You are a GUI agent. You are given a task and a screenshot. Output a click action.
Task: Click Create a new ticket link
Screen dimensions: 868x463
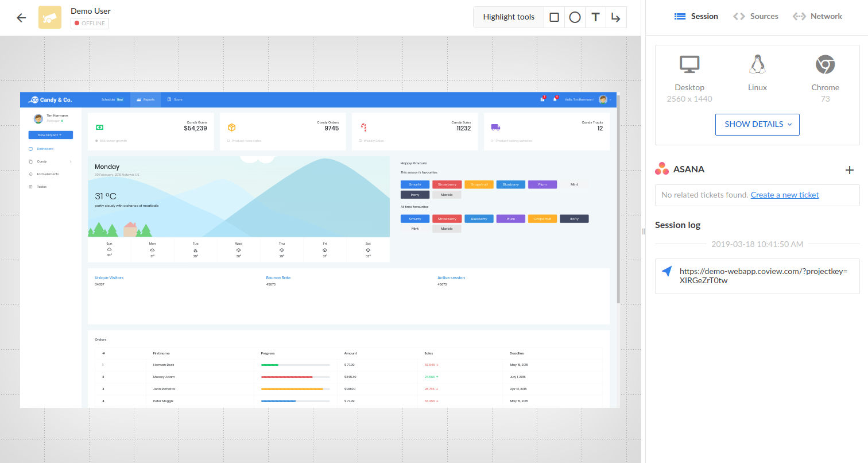click(x=785, y=195)
